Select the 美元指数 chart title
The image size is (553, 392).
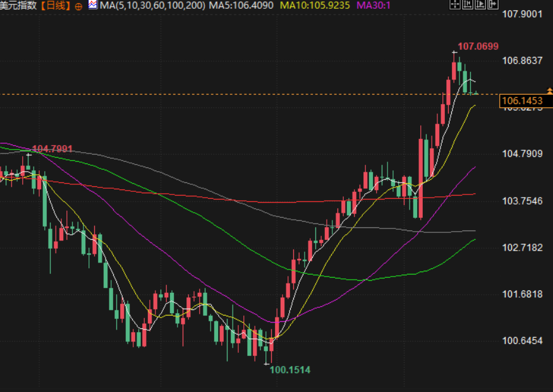pos(19,6)
